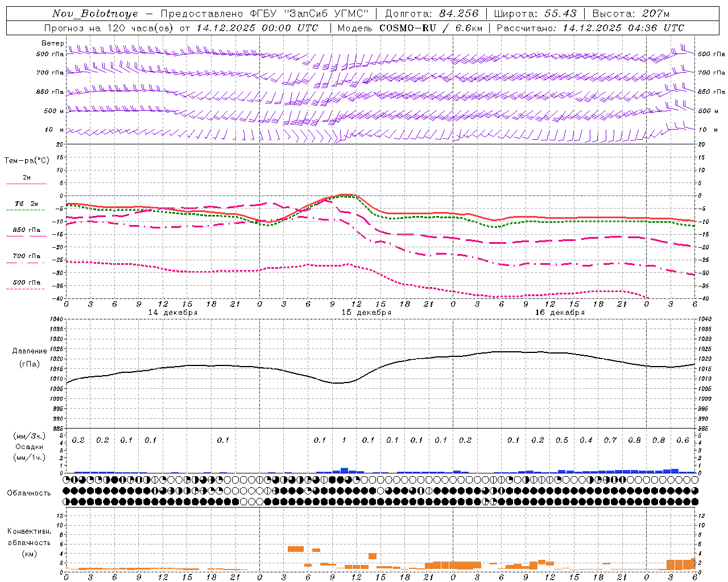Select the Долгота: 84.256 value
This screenshot has height=582, width=728.
(432, 14)
